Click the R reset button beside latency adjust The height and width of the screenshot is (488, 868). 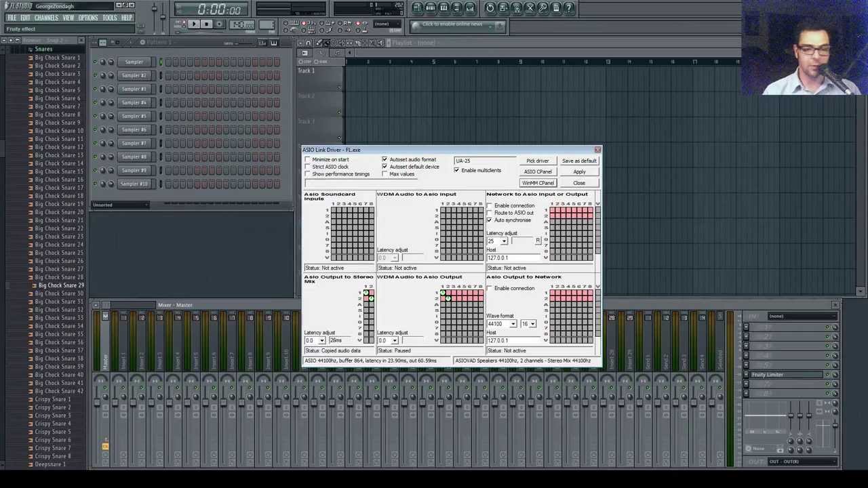(538, 241)
